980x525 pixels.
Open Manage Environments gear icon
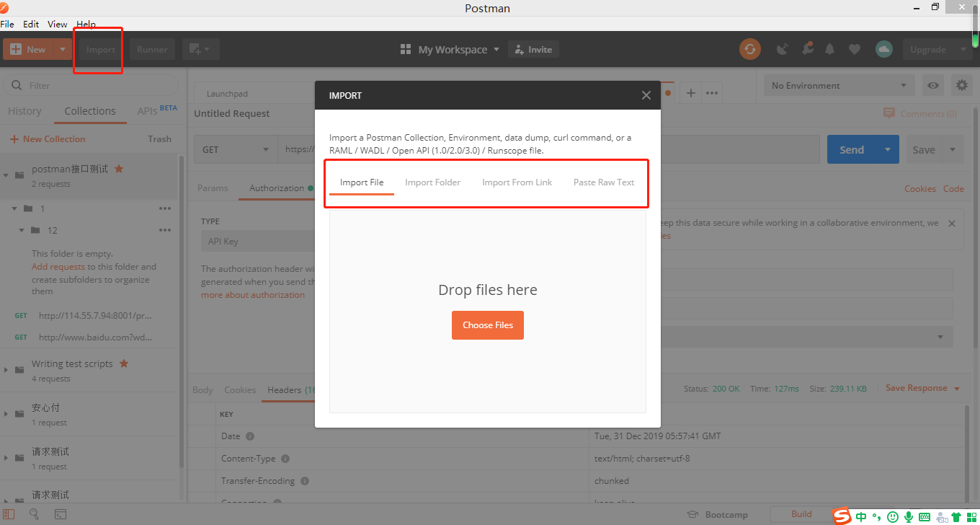(961, 85)
